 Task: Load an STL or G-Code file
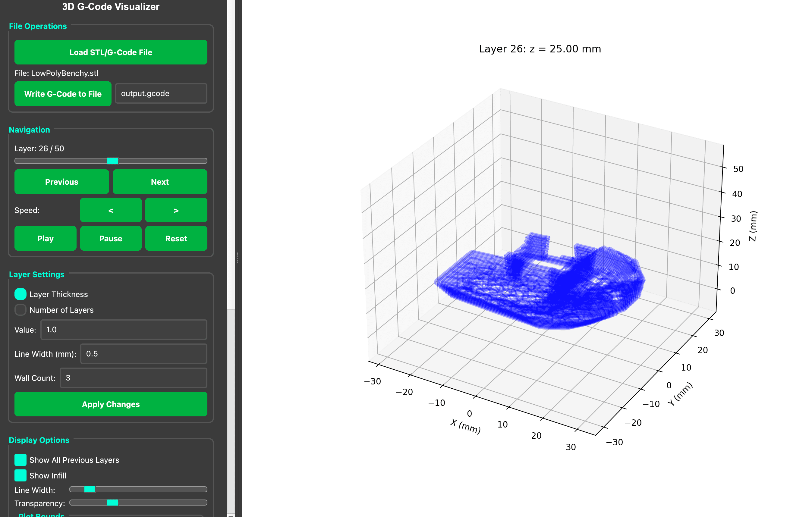[x=111, y=52]
